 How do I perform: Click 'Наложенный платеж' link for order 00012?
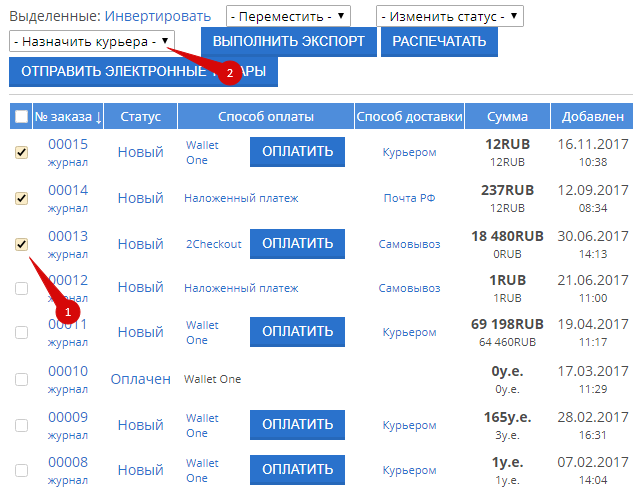[241, 288]
